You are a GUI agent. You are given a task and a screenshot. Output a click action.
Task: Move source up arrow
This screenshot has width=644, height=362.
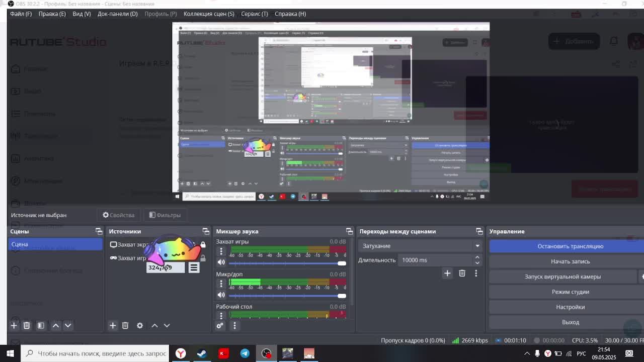[x=154, y=325]
